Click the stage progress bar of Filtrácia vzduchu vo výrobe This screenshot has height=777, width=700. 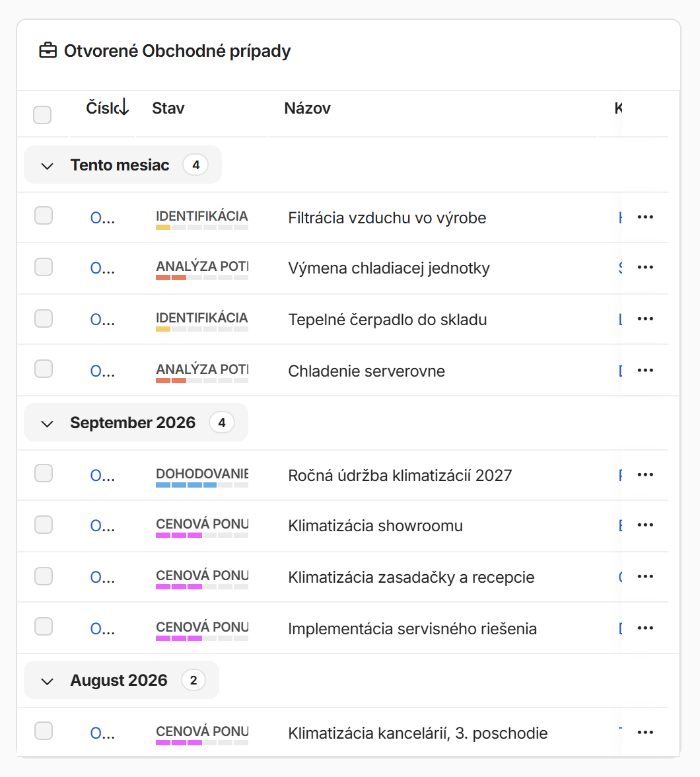click(x=202, y=227)
